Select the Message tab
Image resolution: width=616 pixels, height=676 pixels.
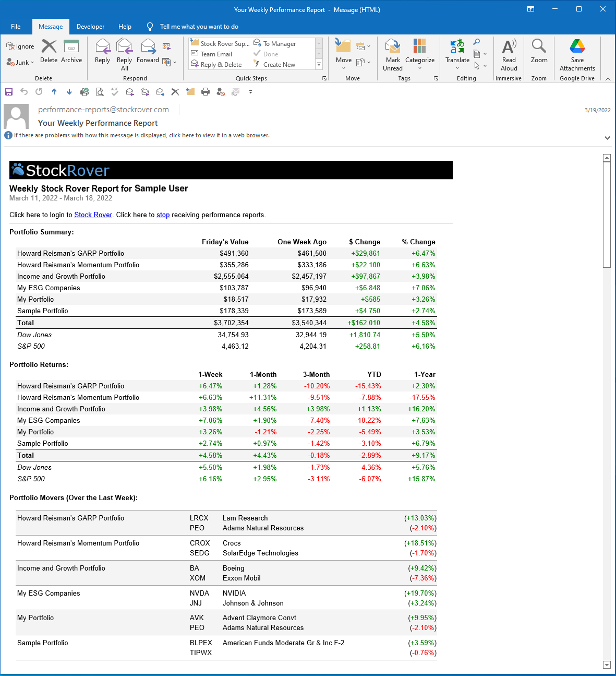[x=51, y=27]
